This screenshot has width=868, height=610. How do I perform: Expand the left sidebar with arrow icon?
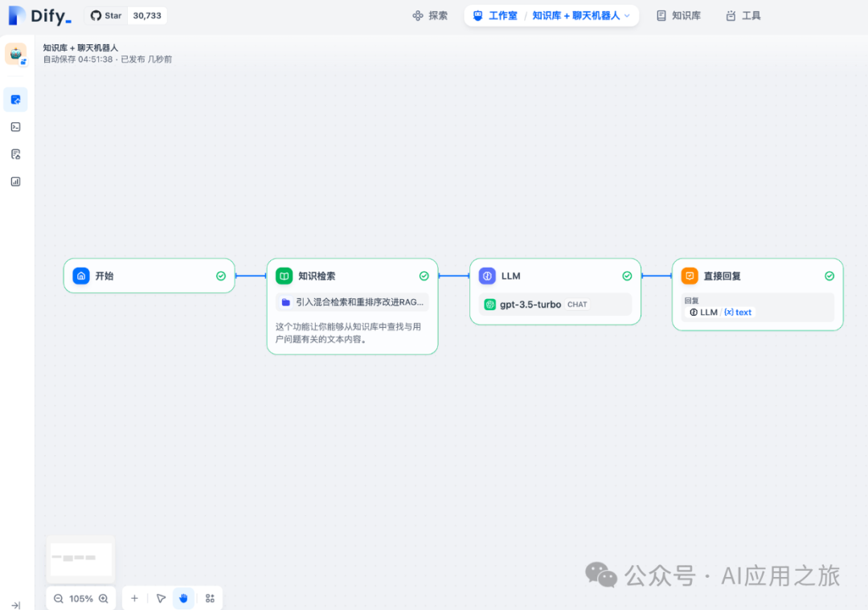coord(15,605)
